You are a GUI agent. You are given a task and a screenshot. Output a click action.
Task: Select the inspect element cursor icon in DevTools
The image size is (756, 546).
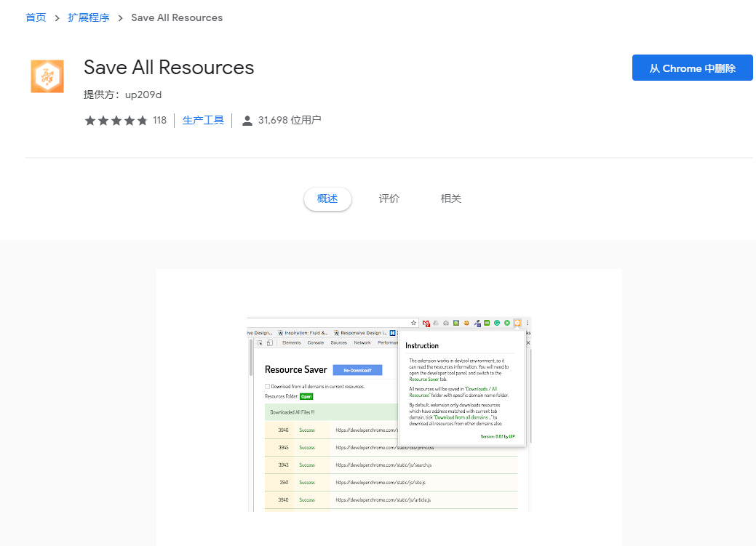pos(260,343)
